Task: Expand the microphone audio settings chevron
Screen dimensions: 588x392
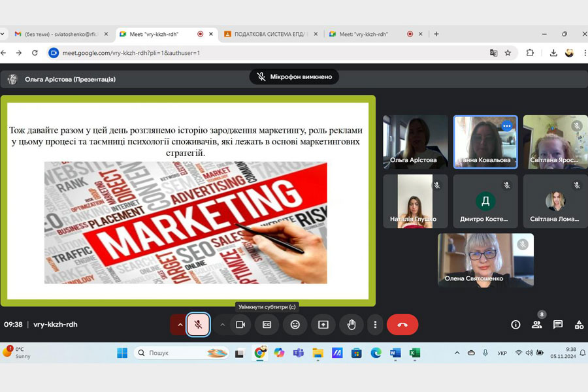Action: (180, 325)
